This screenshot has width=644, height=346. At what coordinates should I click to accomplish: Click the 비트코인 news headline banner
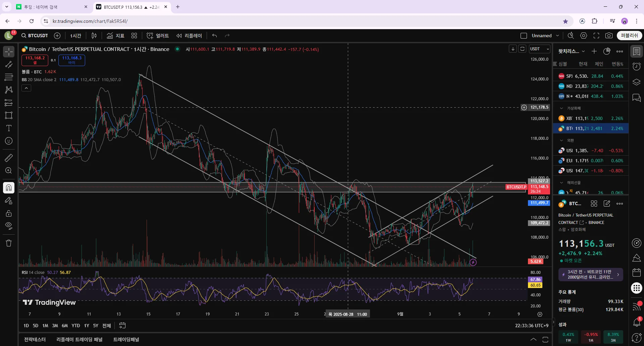pyautogui.click(x=591, y=275)
